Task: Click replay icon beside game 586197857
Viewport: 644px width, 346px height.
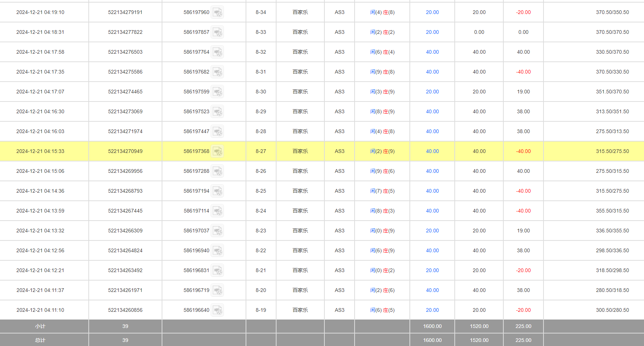Action: (x=217, y=32)
